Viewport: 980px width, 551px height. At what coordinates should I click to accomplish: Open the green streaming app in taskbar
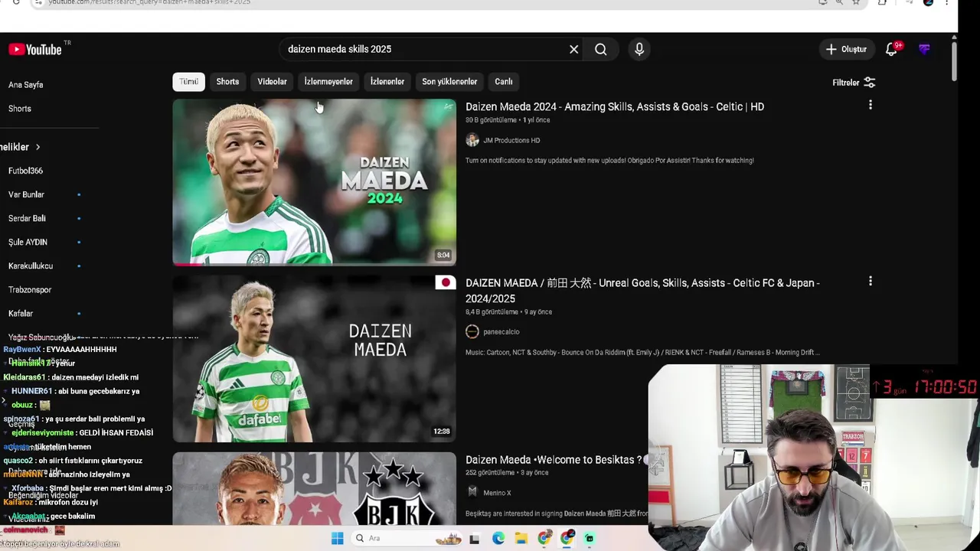pos(589,539)
